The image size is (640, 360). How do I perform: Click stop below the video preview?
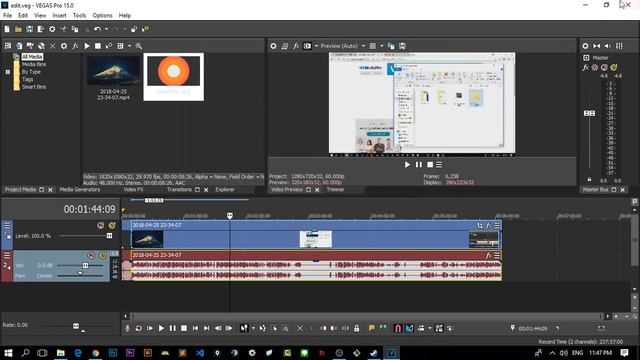coord(430,165)
